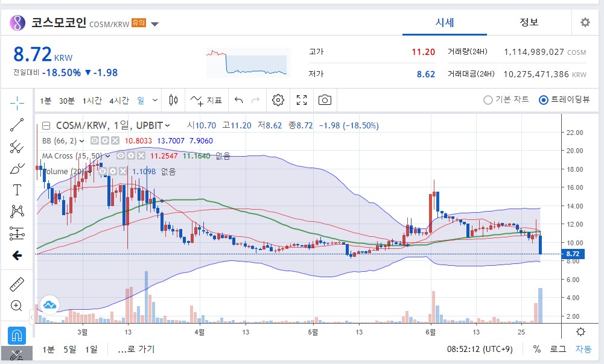Open BB indicator settings
This screenshot has width=604, height=364.
[x=105, y=141]
